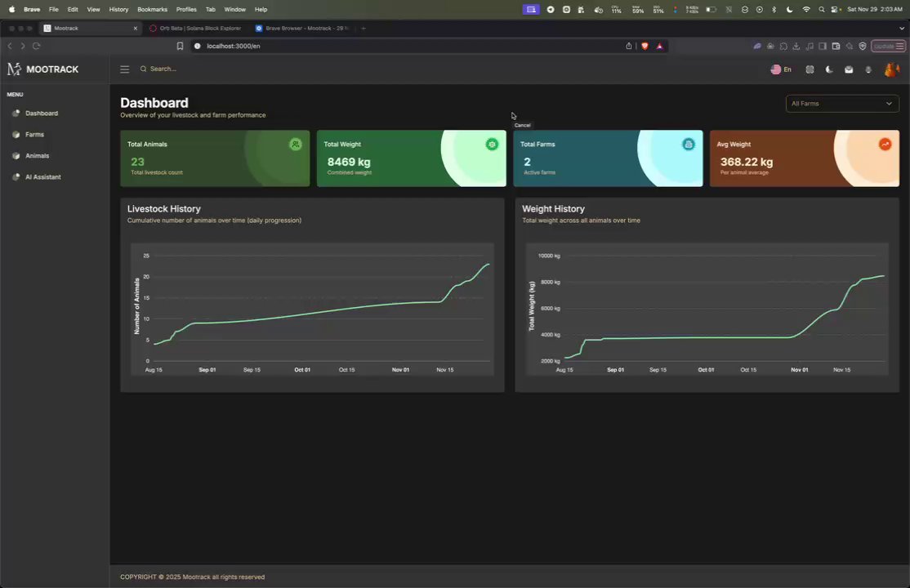Open the En language selector
Image resolution: width=910 pixels, height=588 pixels.
pyautogui.click(x=781, y=69)
